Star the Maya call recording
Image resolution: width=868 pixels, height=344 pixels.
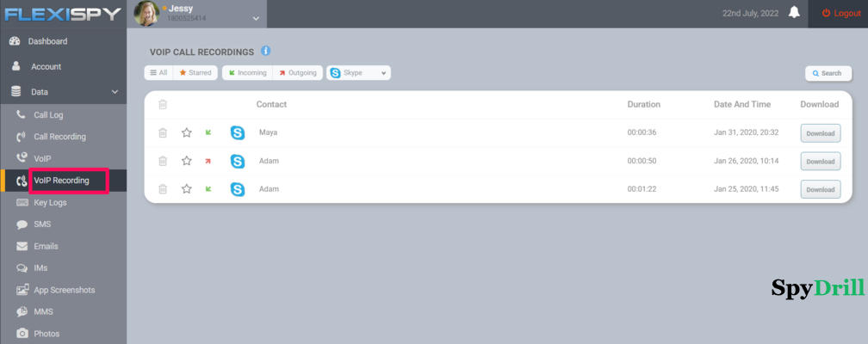(186, 132)
